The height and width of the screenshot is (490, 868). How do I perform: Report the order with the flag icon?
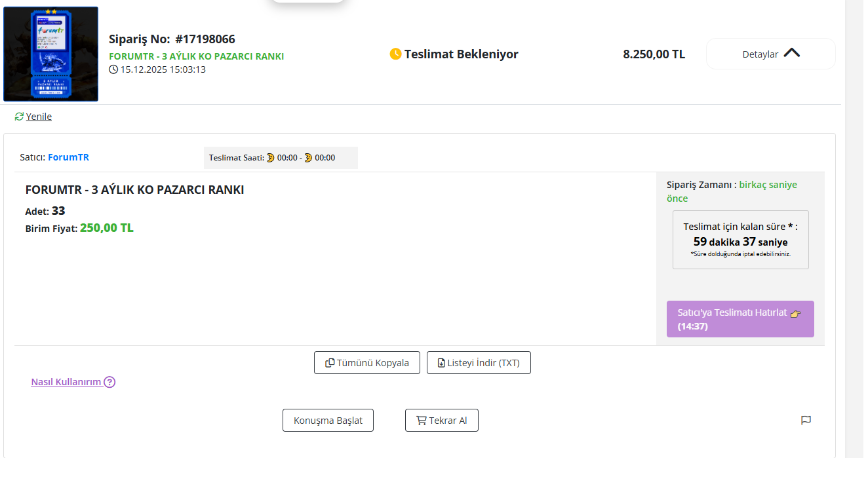click(806, 420)
